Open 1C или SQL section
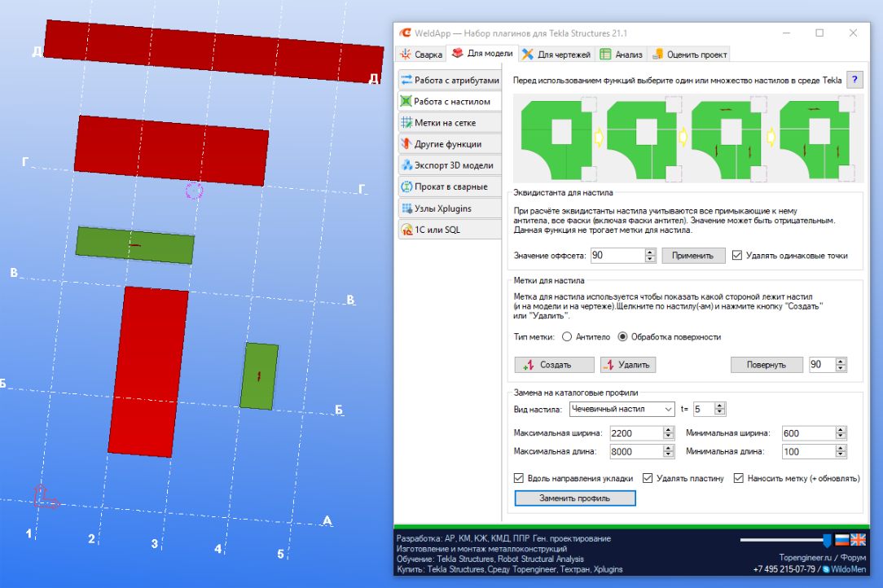The width and height of the screenshot is (883, 588). pos(450,230)
